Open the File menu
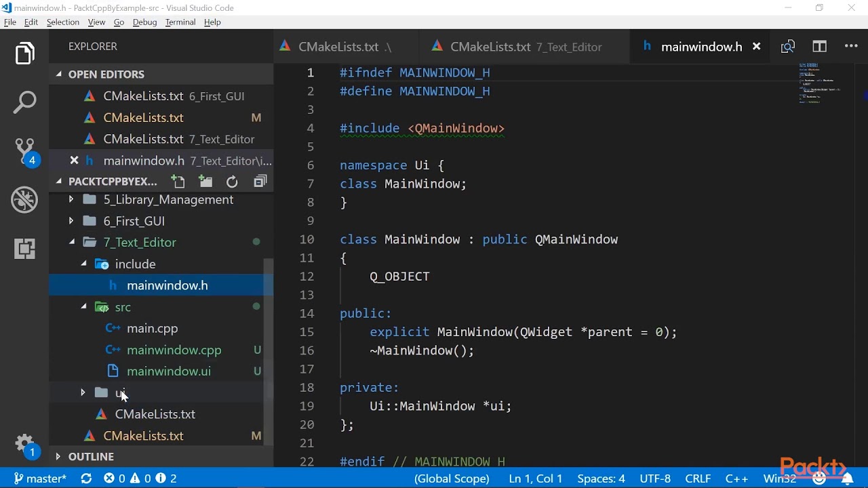This screenshot has width=868, height=488. 10,22
